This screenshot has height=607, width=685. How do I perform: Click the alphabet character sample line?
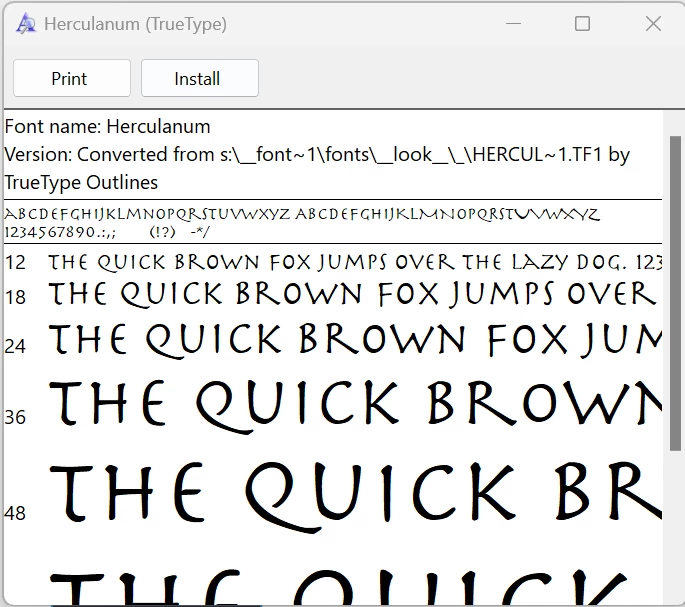[302, 214]
